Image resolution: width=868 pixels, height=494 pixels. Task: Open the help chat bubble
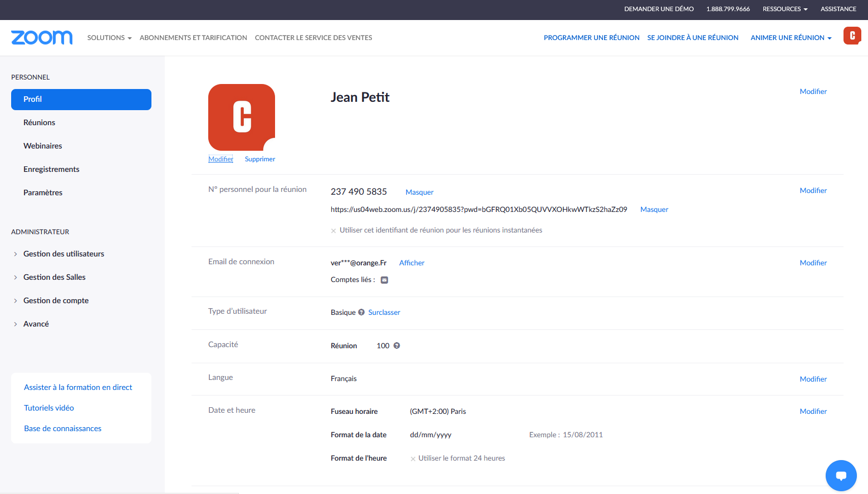click(x=841, y=476)
